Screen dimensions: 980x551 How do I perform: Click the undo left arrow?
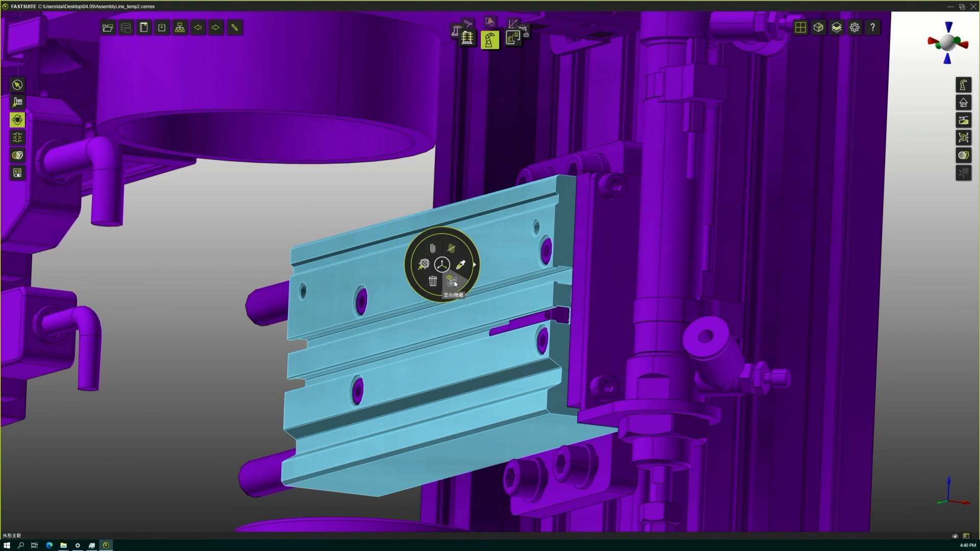(x=198, y=28)
